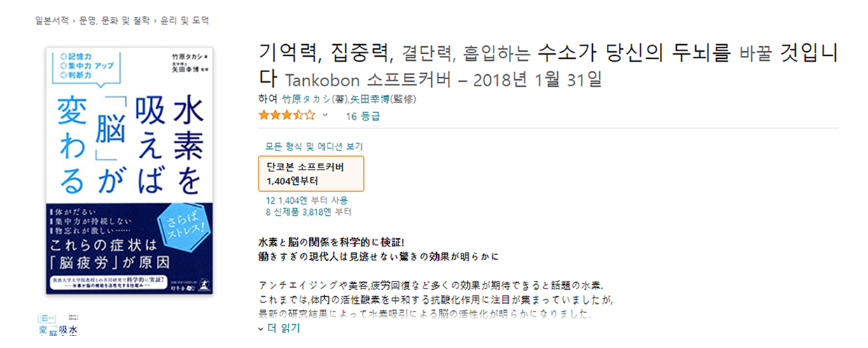The height and width of the screenshot is (348, 868).
Task: Click 모든 형식 및 에디션 보기 link
Action: coord(314,146)
